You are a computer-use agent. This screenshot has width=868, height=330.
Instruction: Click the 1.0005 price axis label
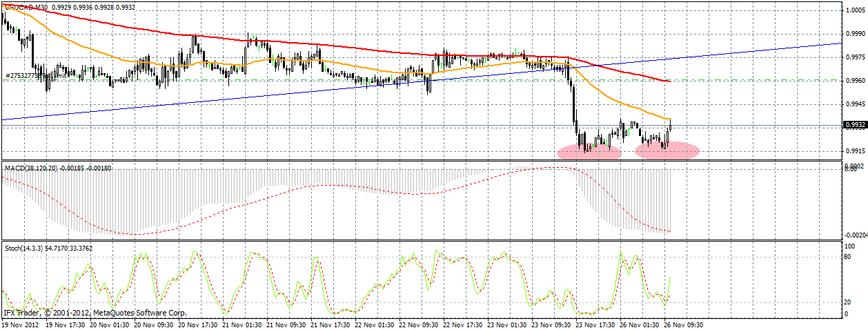[x=854, y=10]
